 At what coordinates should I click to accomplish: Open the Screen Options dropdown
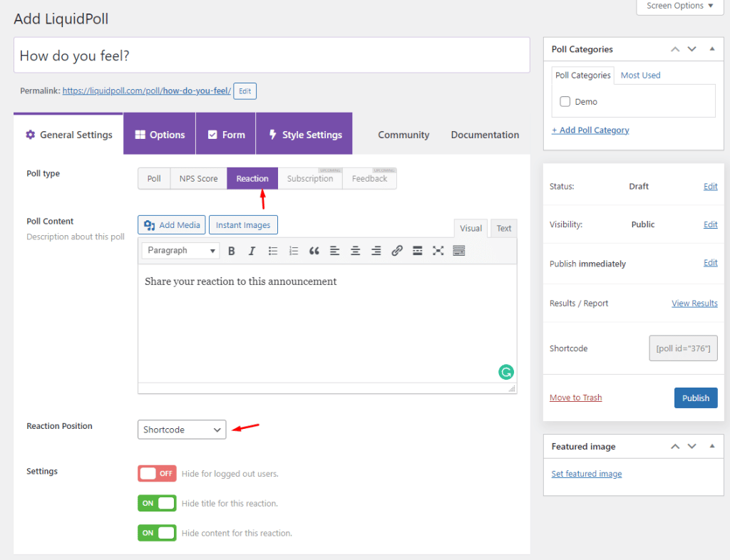click(679, 6)
